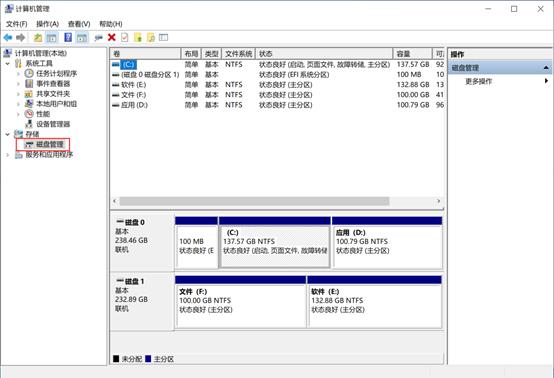Expand the 性能 tree node
The image size is (554, 378).
point(18,114)
